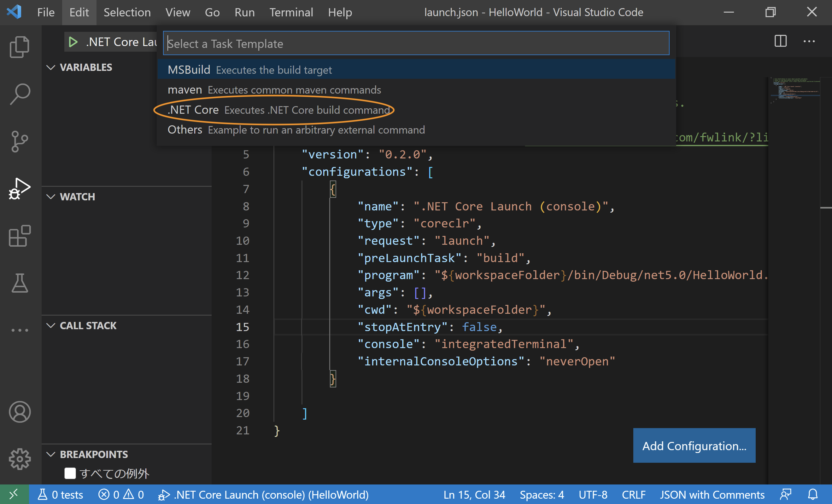Click the Add Configuration button
The height and width of the screenshot is (504, 832).
pos(694,446)
